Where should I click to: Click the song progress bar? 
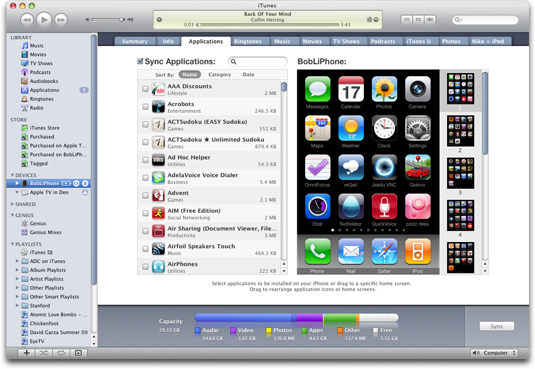tap(268, 25)
